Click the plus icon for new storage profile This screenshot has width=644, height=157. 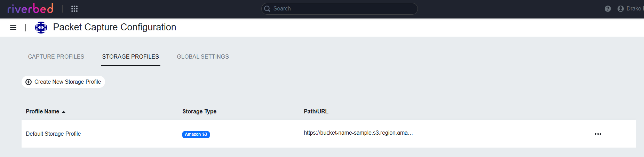(x=29, y=82)
